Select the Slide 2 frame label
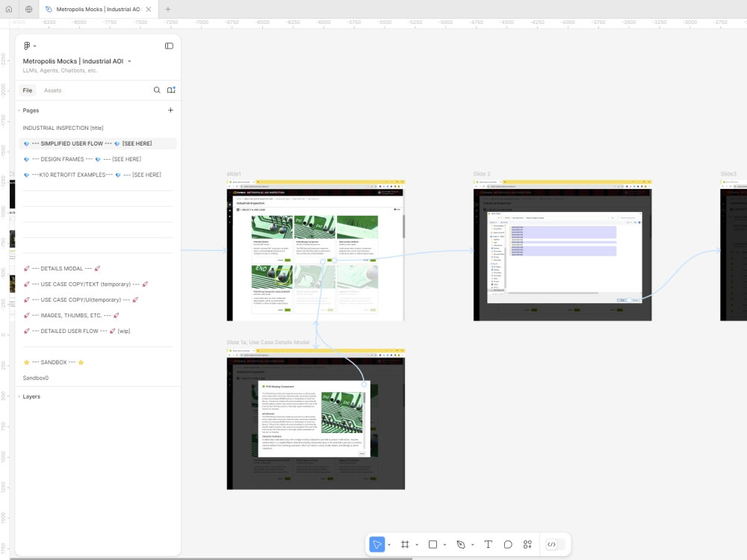This screenshot has width=747, height=560. click(482, 174)
